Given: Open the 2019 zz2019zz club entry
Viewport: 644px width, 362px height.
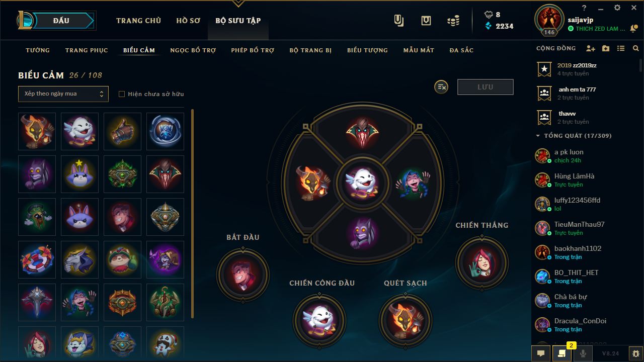Looking at the screenshot, I should point(583,69).
